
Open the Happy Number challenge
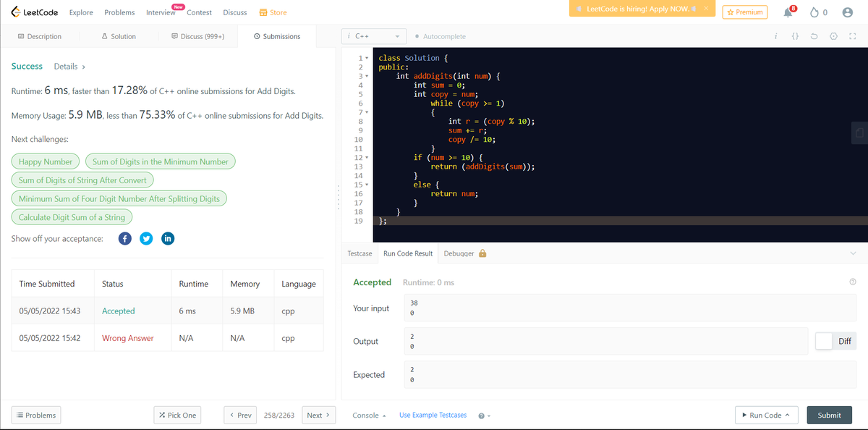coord(46,161)
